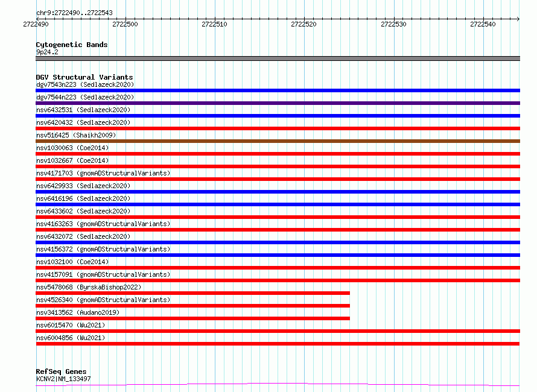Select nsv1030063 (Coe2014) label
The image size is (537, 392).
click(x=72, y=148)
